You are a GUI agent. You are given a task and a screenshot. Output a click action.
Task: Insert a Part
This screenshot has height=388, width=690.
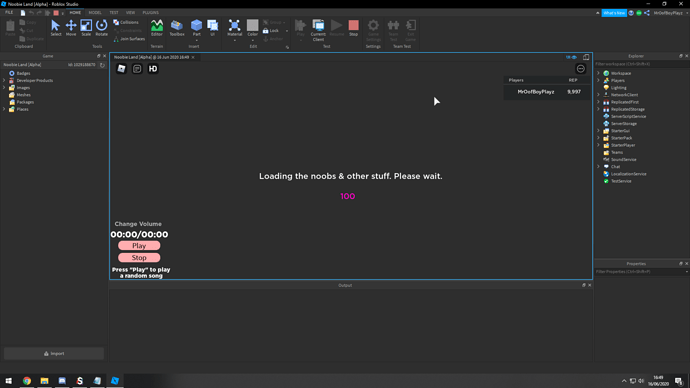pyautogui.click(x=196, y=28)
